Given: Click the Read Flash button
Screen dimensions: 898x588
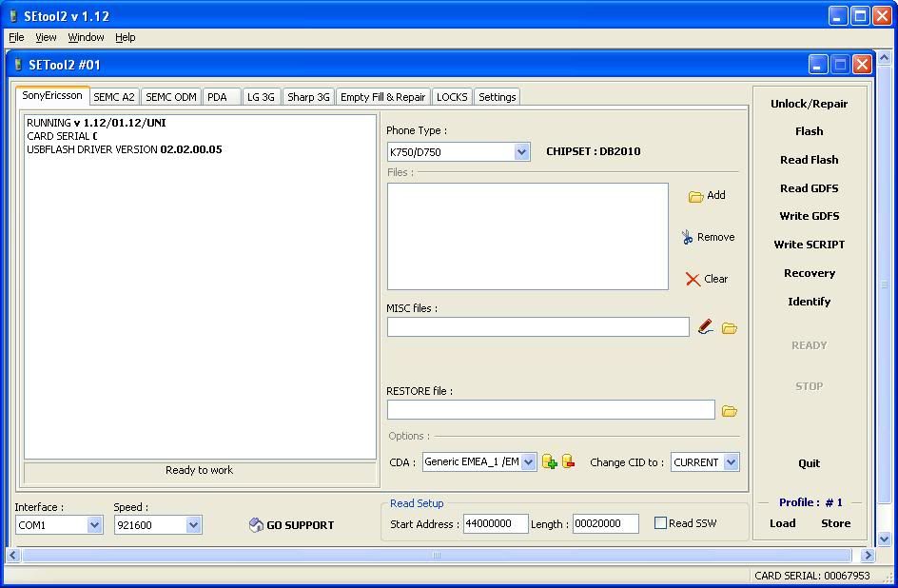Looking at the screenshot, I should click(809, 160).
